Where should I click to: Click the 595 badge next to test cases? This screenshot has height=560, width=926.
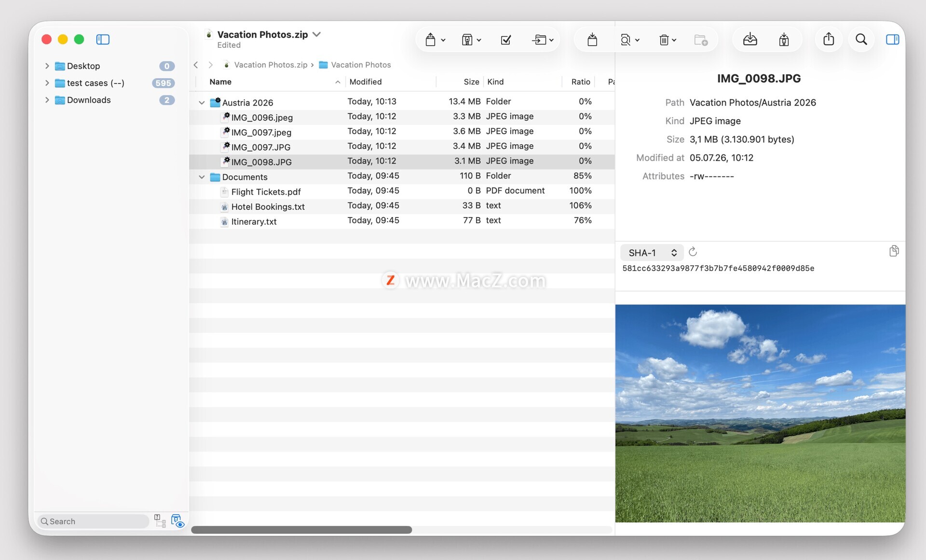click(163, 83)
